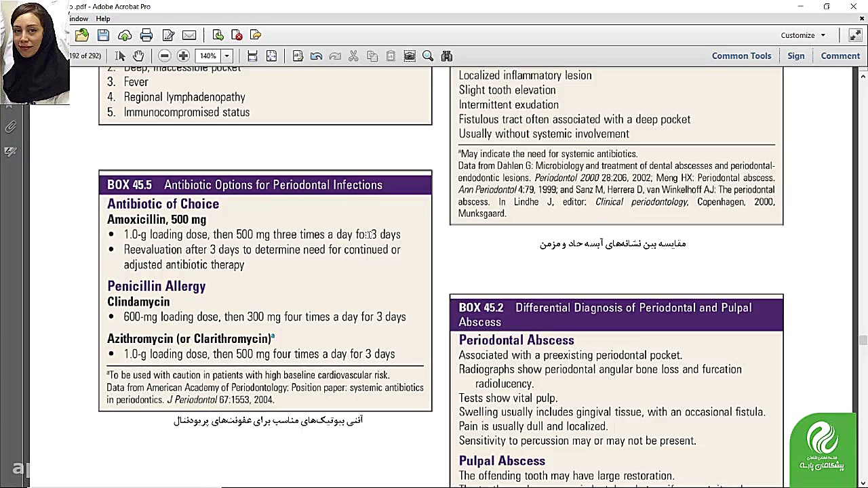Click the delete page (red X) icon

click(237, 35)
